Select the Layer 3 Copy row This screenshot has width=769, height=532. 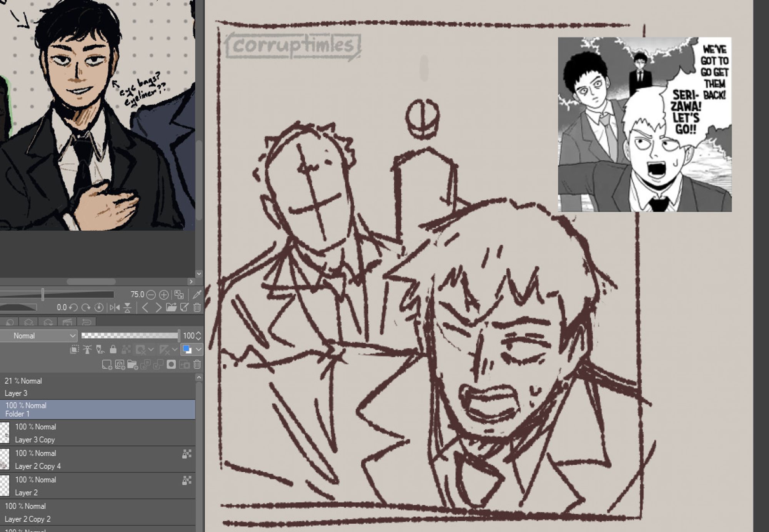coord(98,433)
